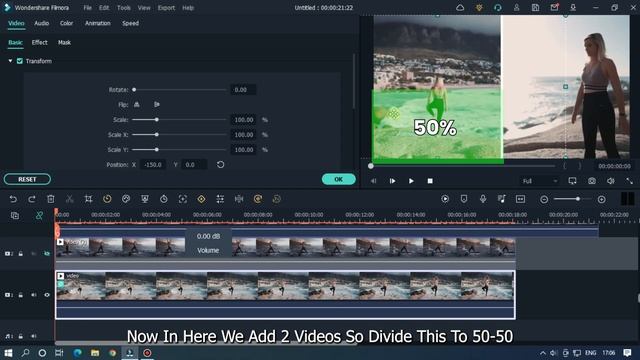The image size is (640, 360).
Task: Click the headset support icon
Action: tap(498, 8)
